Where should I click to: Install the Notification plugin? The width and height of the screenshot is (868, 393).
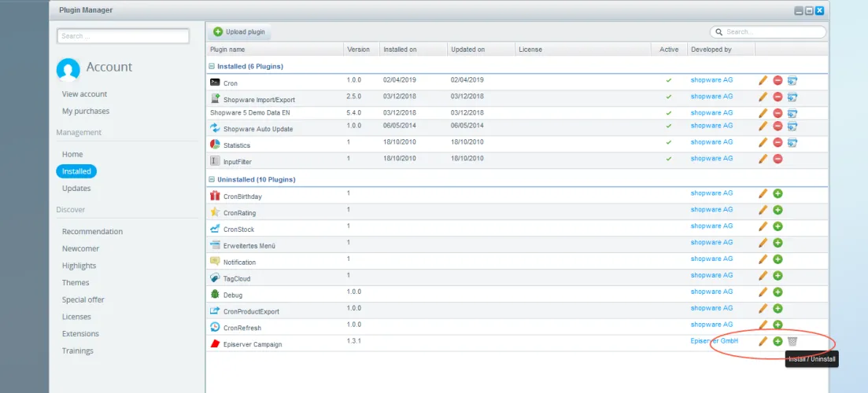778,259
